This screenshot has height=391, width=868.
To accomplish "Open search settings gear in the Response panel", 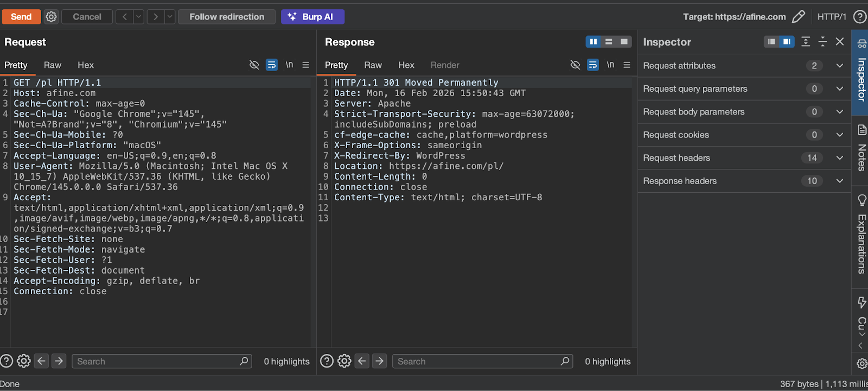I will (344, 361).
